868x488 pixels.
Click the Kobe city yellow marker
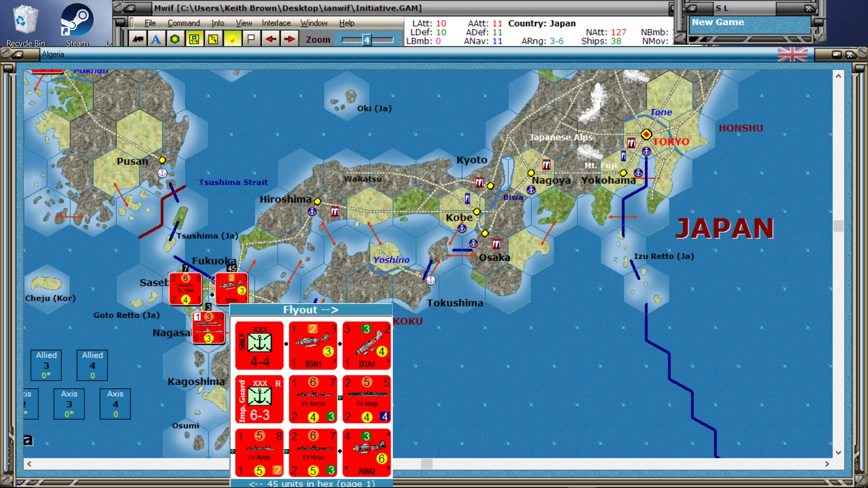click(476, 211)
